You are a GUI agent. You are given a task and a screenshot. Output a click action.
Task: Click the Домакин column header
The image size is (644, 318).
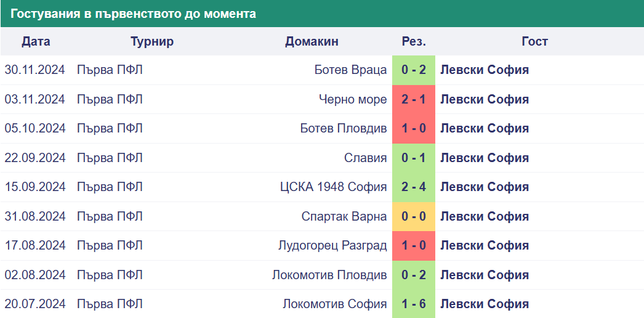pyautogui.click(x=312, y=41)
